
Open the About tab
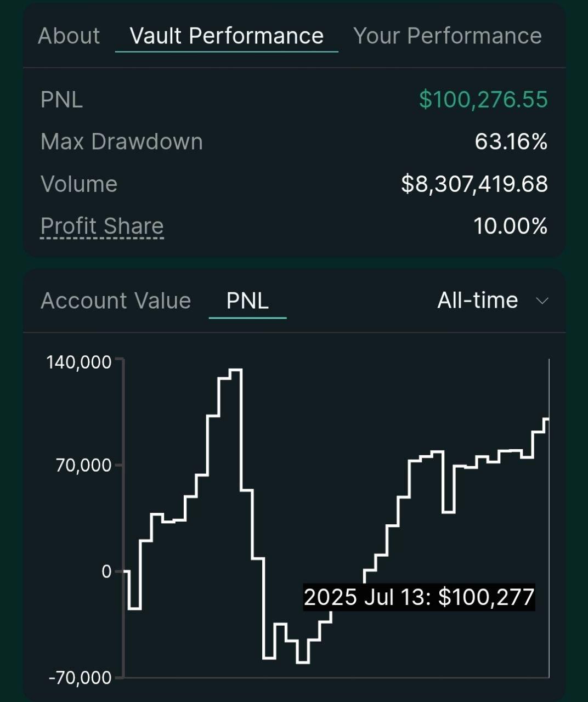[69, 36]
